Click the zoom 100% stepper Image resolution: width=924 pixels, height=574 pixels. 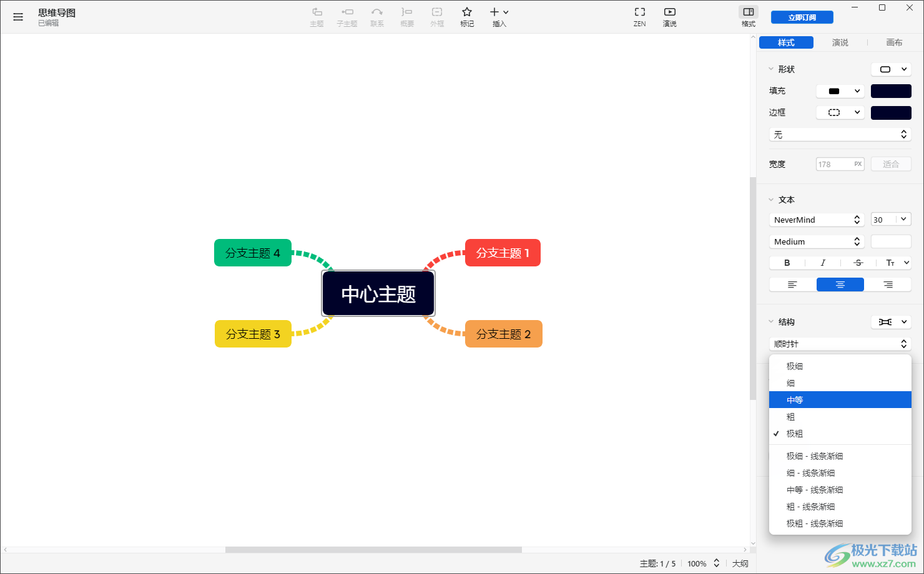click(717, 563)
